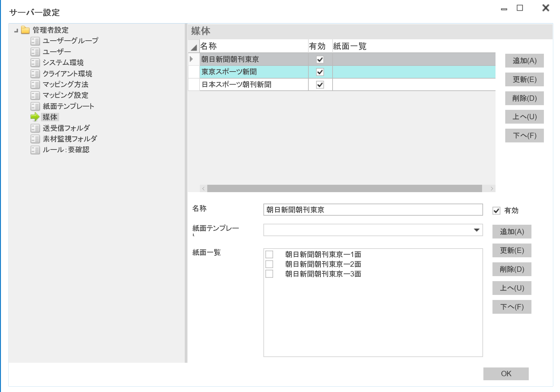The width and height of the screenshot is (560, 392).
Task: Select the 朝日新聞朝刊東京 row name cell
Action: click(254, 59)
